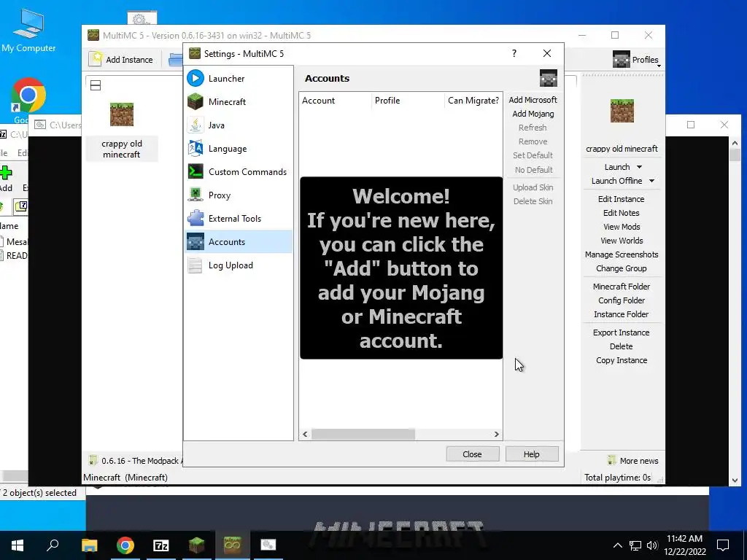Open Google Chrome desktop shortcut

pyautogui.click(x=28, y=99)
